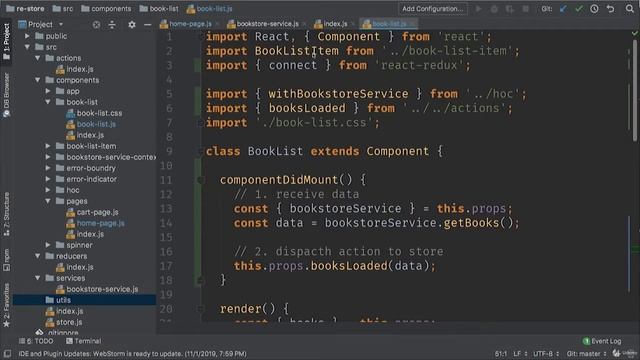Screen dimensions: 640x360
Task: Click the tool windows toggle icon in status bar corner
Action: 7,353
